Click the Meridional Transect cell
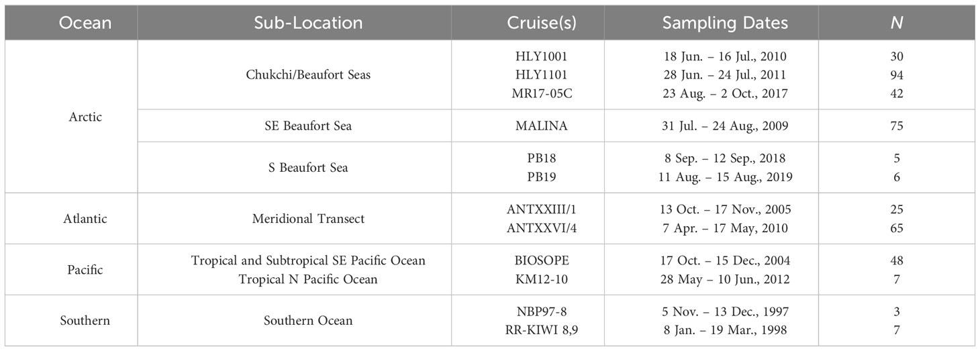 click(x=308, y=218)
